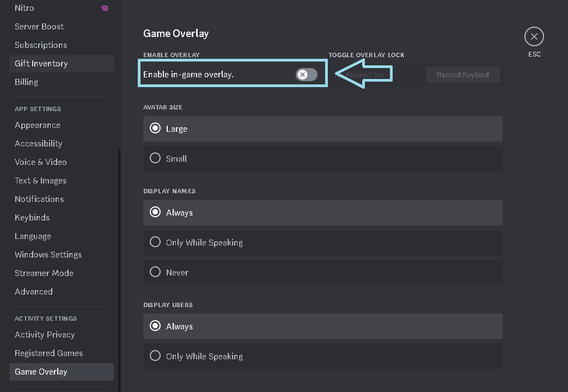Click the APP SETTINGS sidebar header

click(38, 109)
